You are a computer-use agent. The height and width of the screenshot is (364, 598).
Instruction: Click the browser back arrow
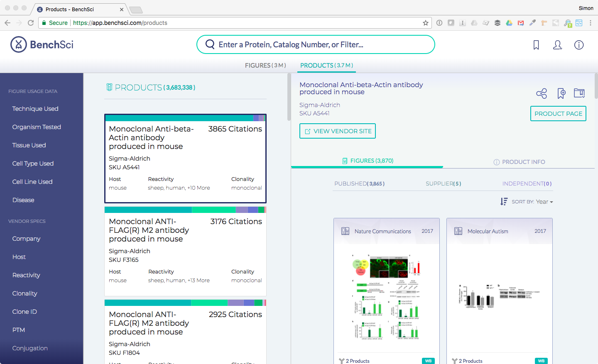click(7, 23)
